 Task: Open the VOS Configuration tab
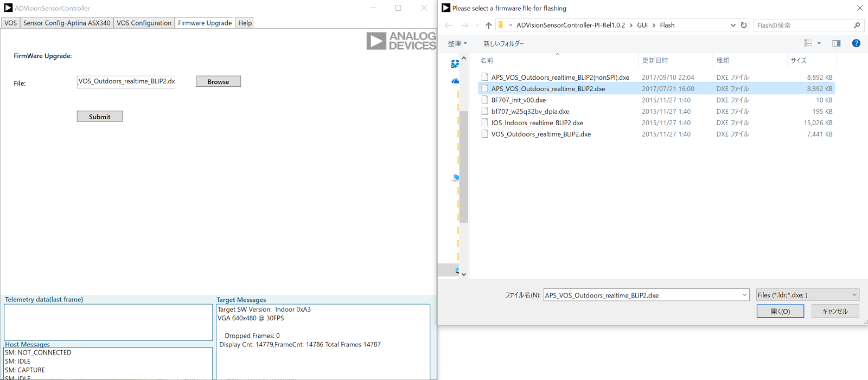click(144, 23)
